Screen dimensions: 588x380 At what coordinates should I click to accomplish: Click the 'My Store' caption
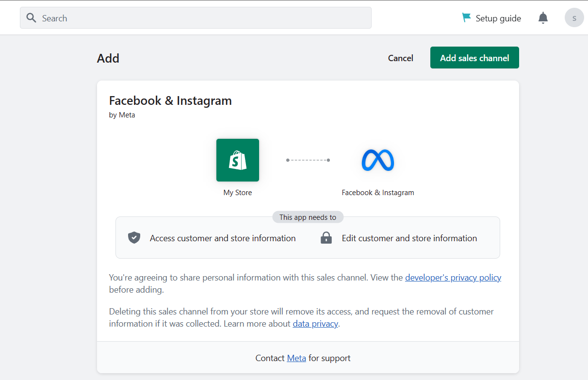(x=238, y=193)
